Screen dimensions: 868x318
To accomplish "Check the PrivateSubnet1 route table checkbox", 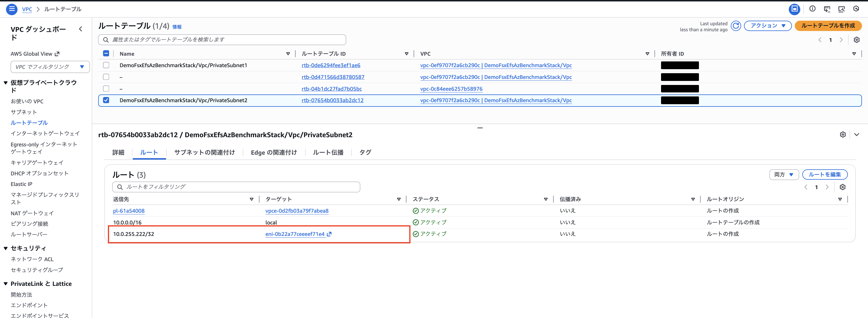I will pos(106,65).
